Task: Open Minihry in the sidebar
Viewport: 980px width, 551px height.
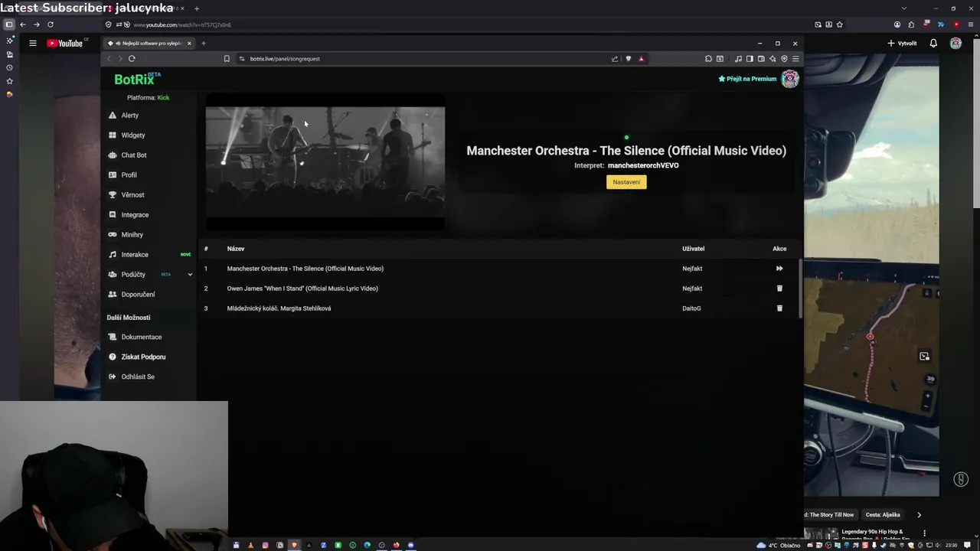Action: 132,235
